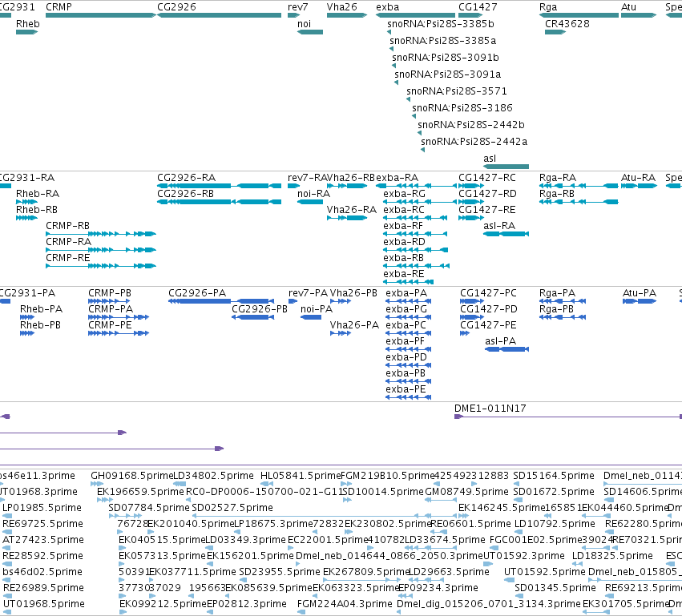The image size is (682, 616).
Task: Select the exba-RB transcript
Action: pos(416,266)
